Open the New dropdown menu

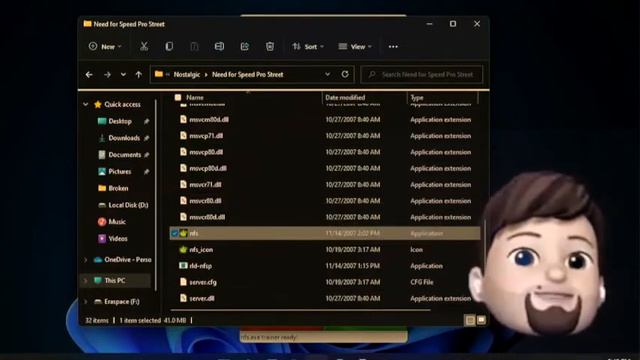105,47
